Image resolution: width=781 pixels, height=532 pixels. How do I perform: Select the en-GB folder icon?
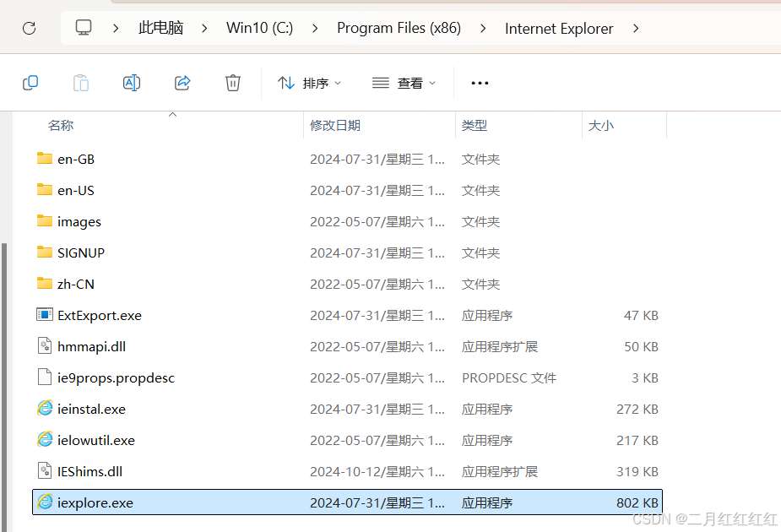pyautogui.click(x=45, y=159)
